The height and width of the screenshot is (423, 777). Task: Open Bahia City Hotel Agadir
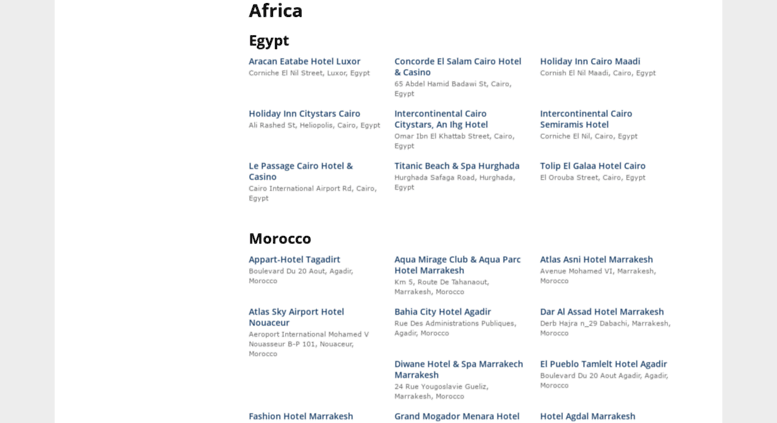pyautogui.click(x=443, y=312)
